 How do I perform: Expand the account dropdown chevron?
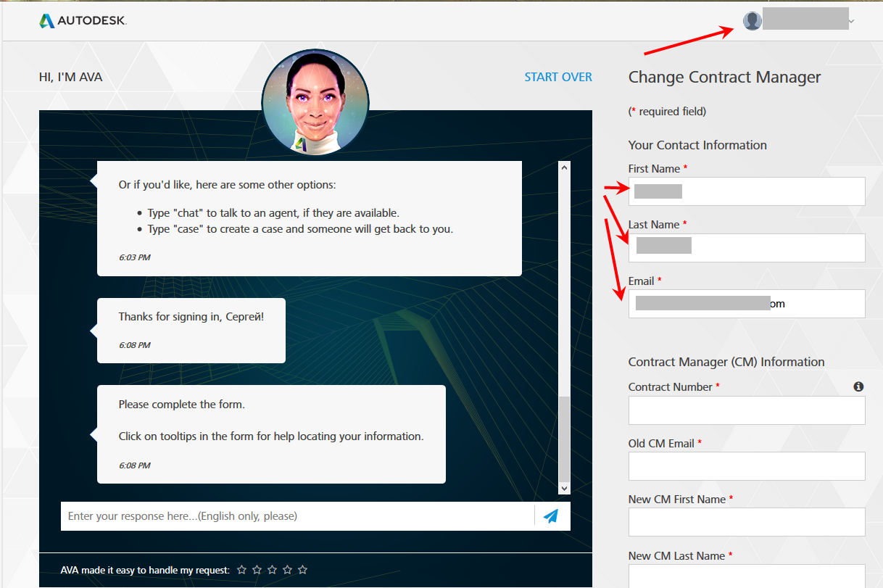(851, 22)
